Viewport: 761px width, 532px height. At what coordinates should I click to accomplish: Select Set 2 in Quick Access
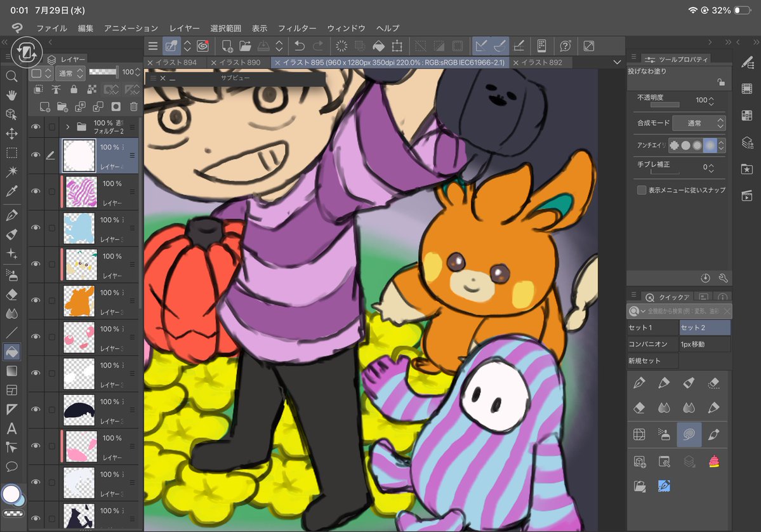click(x=705, y=328)
